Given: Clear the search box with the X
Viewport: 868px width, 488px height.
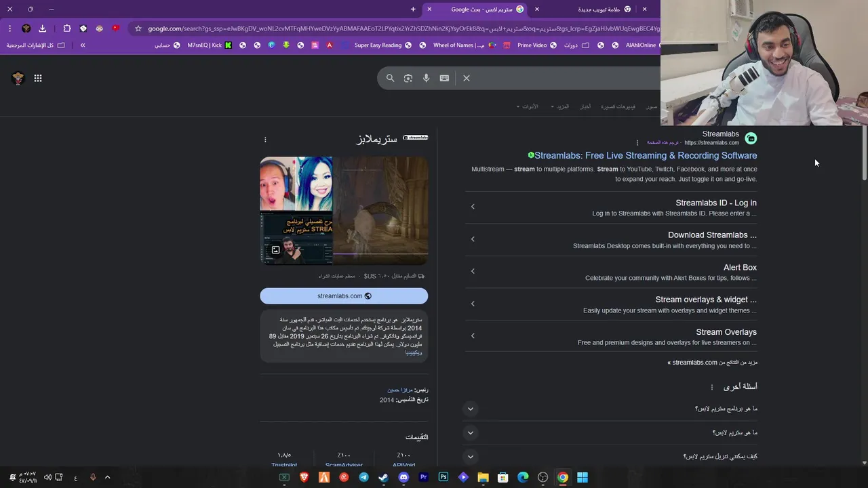Looking at the screenshot, I should [467, 78].
